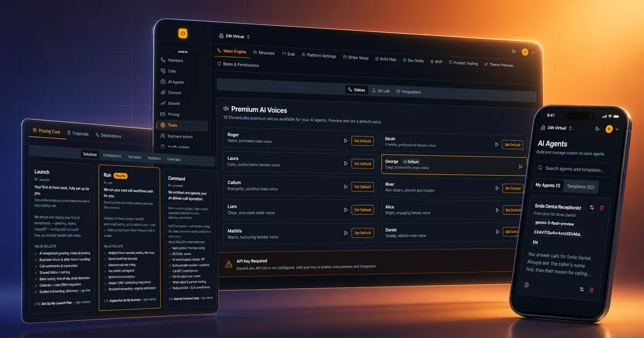Screen dimensions: 644x338
Task: Switch to the Eval tab
Action: 288,54
